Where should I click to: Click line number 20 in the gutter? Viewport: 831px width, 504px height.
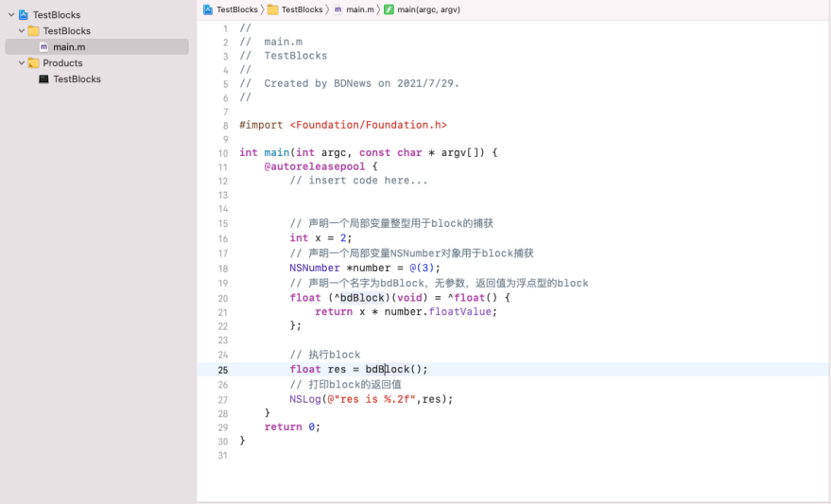coord(222,299)
